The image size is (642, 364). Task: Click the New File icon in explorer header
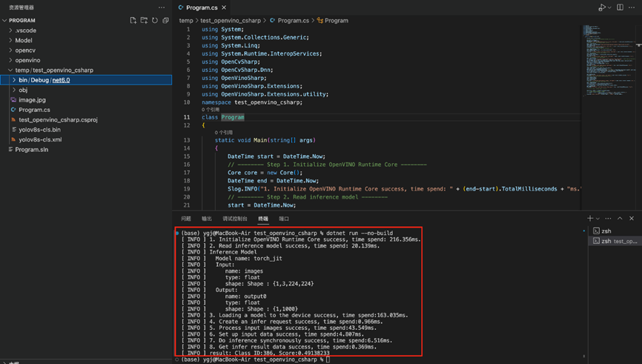tap(133, 21)
